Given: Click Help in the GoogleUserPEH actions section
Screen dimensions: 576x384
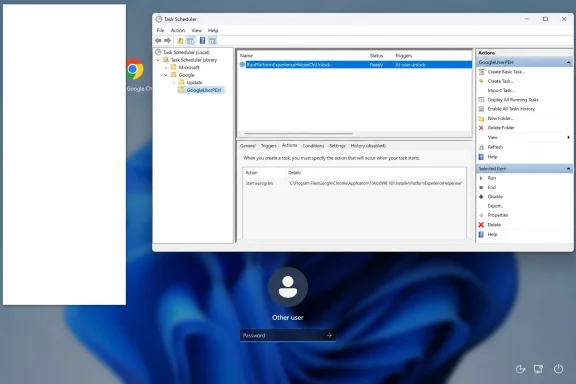Looking at the screenshot, I should [x=492, y=157].
